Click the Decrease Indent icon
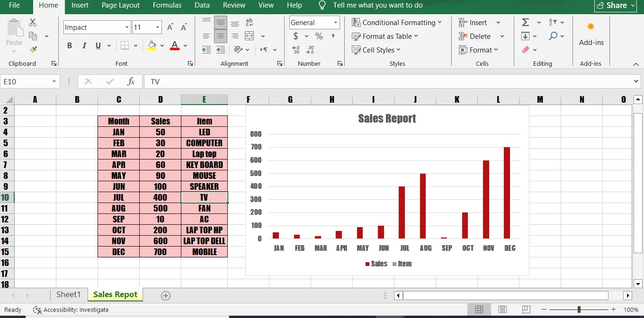This screenshot has height=318, width=644. [x=206, y=49]
